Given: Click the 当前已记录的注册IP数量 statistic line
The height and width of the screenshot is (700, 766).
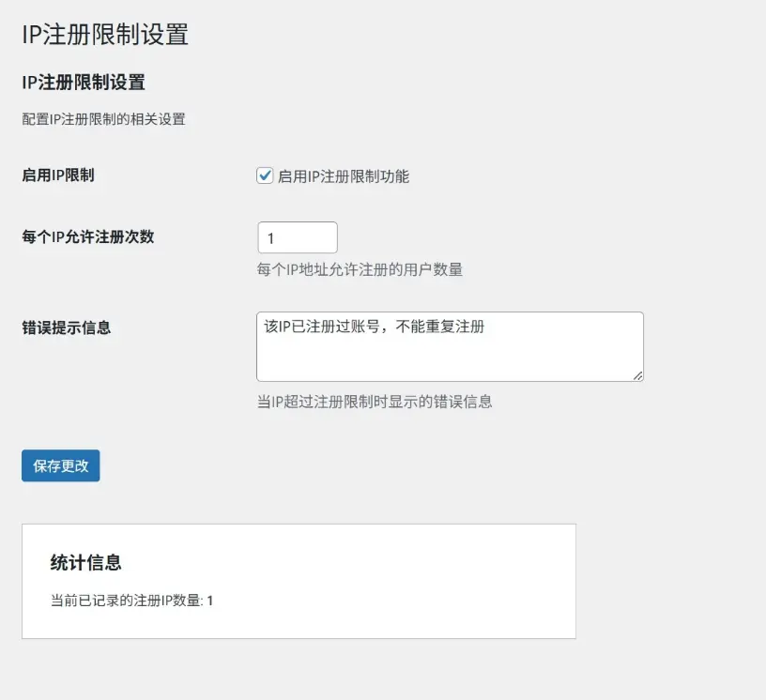Looking at the screenshot, I should pyautogui.click(x=127, y=601).
